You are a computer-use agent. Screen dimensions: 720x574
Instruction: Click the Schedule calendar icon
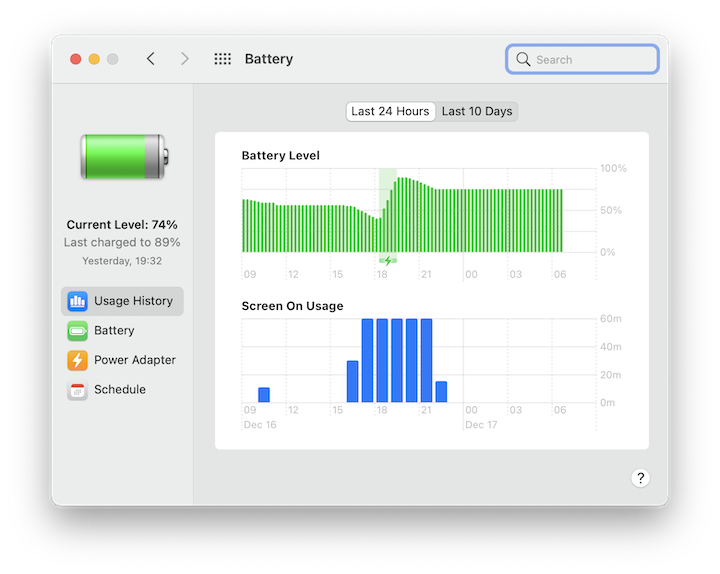77,390
